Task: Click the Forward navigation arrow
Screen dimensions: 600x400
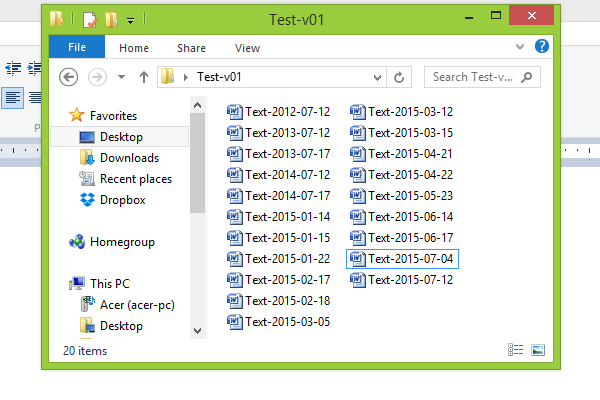Action: coord(97,77)
